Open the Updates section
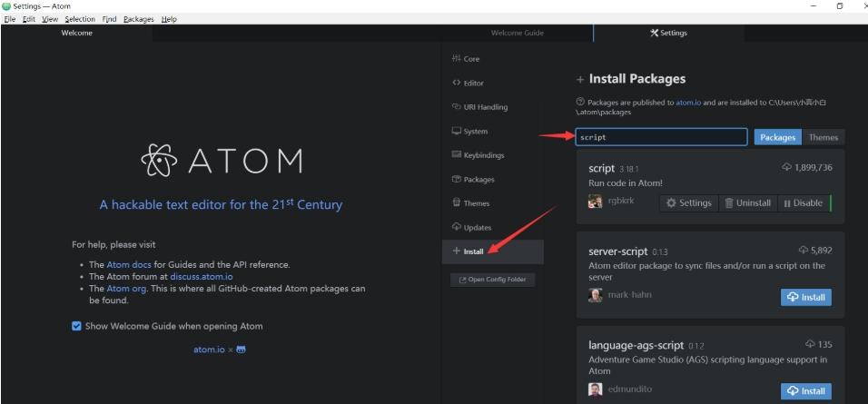 (471, 228)
